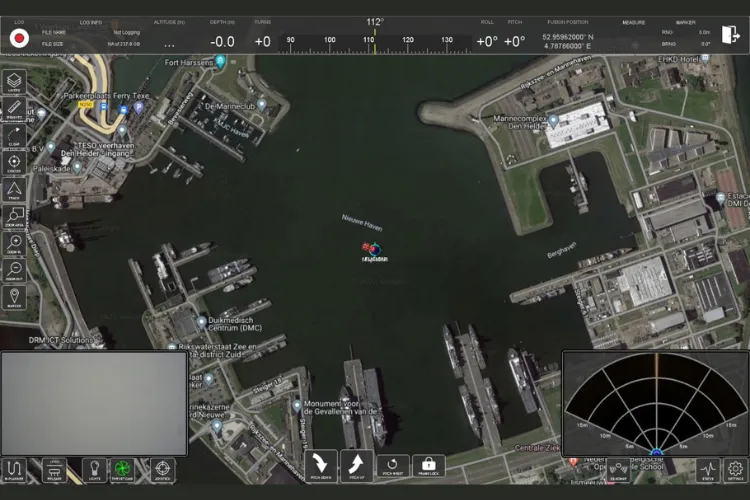
Task: Open the Settings gear
Action: [735, 470]
